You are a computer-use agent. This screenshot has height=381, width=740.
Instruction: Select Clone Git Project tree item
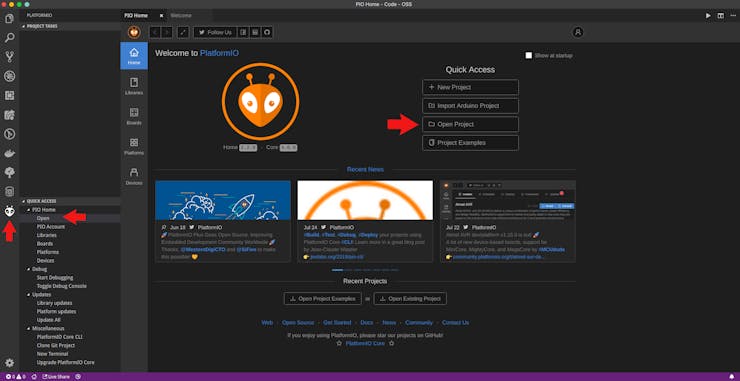click(56, 346)
